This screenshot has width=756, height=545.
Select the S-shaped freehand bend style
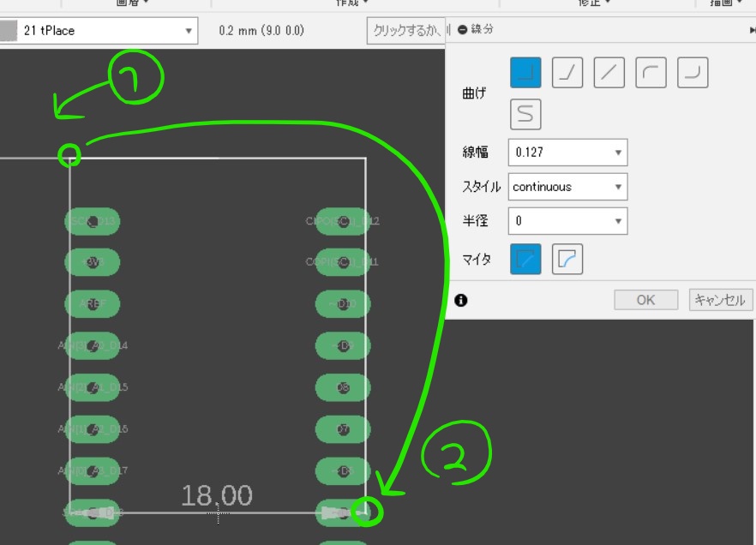coord(525,114)
